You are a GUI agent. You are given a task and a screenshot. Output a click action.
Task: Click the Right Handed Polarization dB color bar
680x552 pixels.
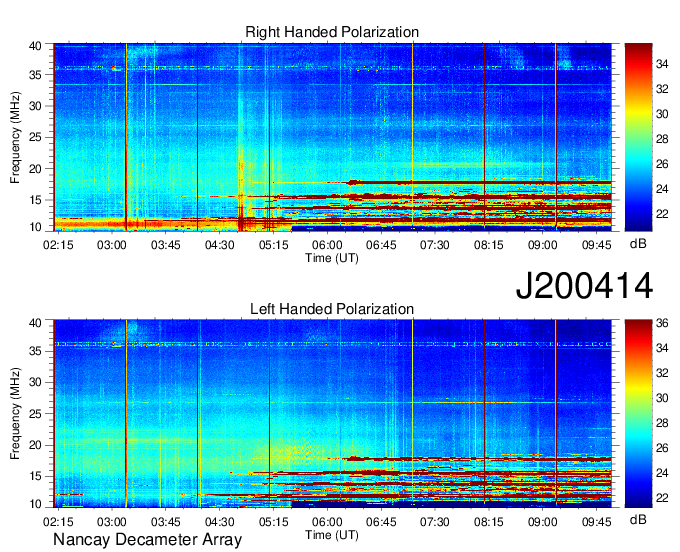tap(638, 137)
